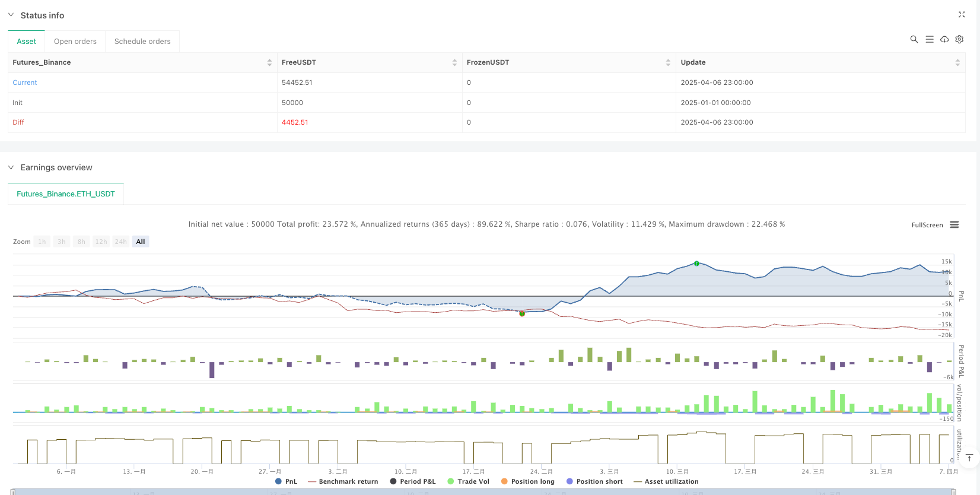Click the scroll-to-top arrow icon
This screenshot has width=980, height=495.
[x=969, y=458]
